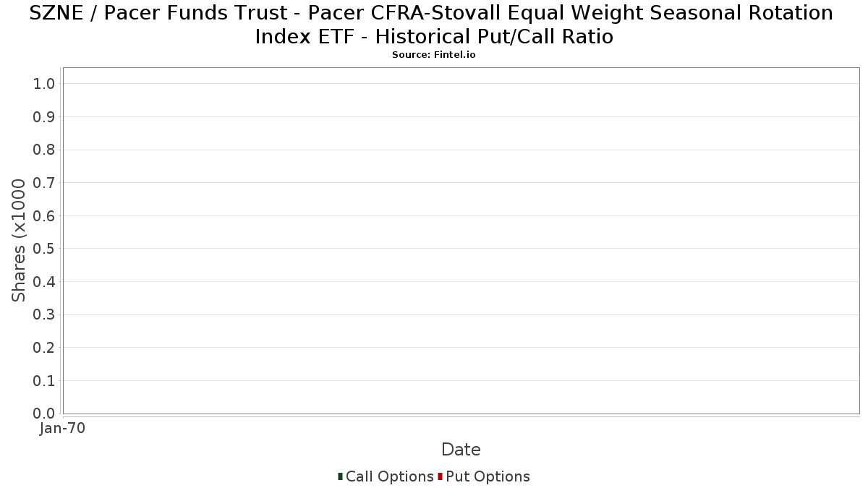868x488 pixels.
Task: Click the 0.2 y-axis tick label
Action: click(x=44, y=348)
